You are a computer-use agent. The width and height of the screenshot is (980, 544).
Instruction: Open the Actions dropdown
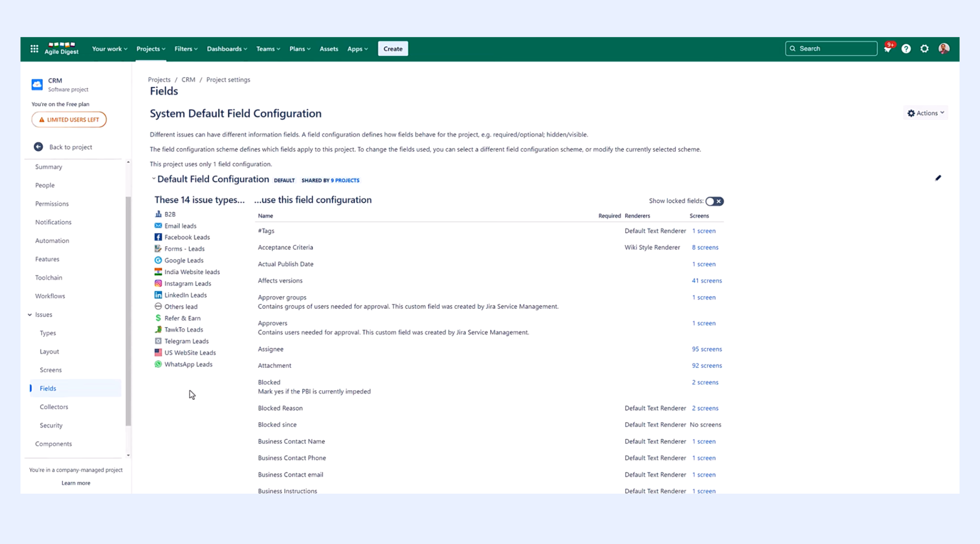coord(926,113)
